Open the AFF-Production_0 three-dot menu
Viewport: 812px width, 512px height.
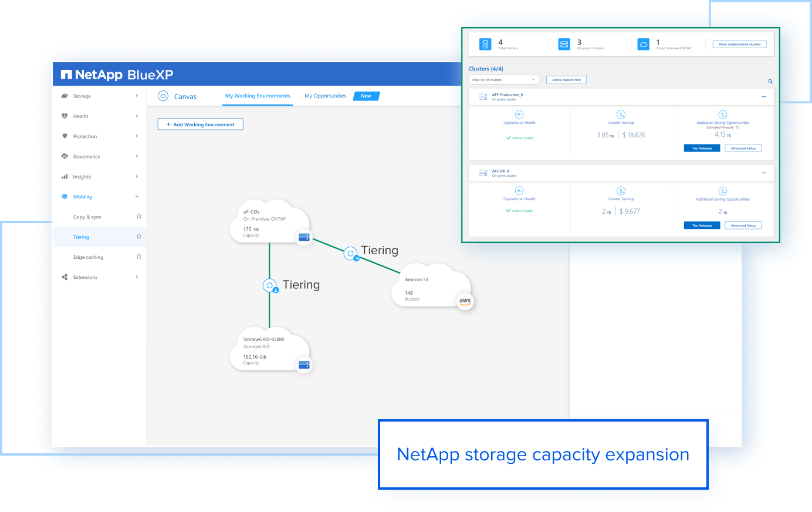pos(764,96)
